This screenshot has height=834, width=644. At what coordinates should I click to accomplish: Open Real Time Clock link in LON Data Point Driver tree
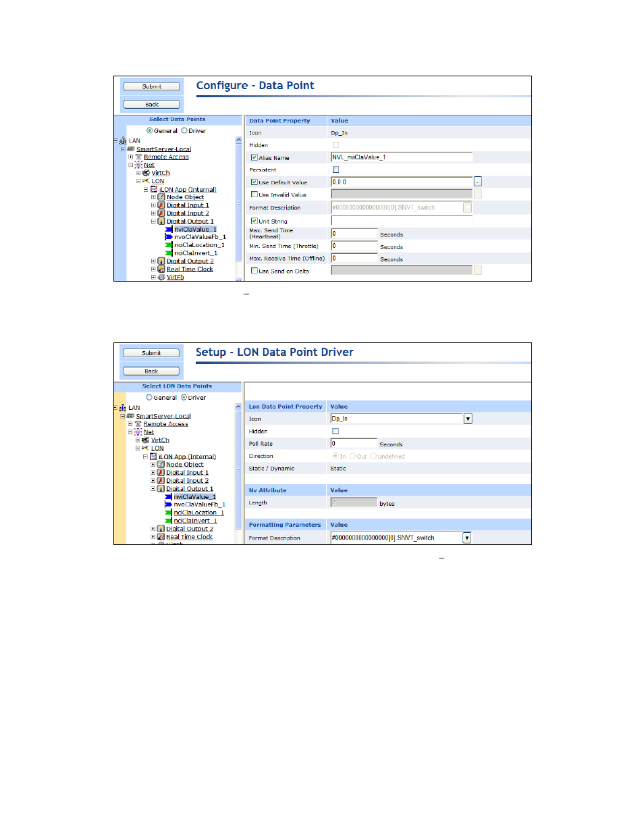(x=189, y=537)
